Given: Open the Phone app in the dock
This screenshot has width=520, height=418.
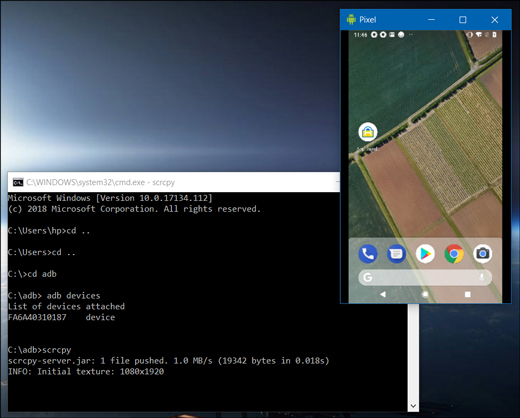Looking at the screenshot, I should pyautogui.click(x=368, y=254).
